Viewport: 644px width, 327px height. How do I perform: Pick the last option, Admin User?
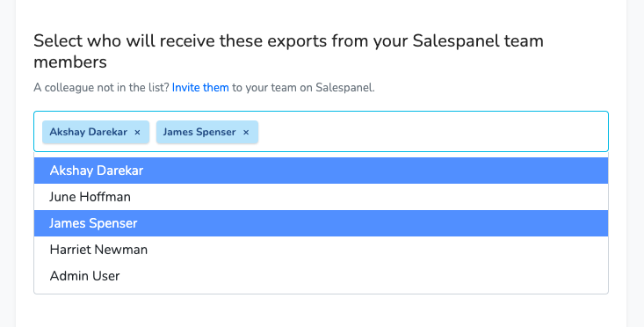point(321,276)
